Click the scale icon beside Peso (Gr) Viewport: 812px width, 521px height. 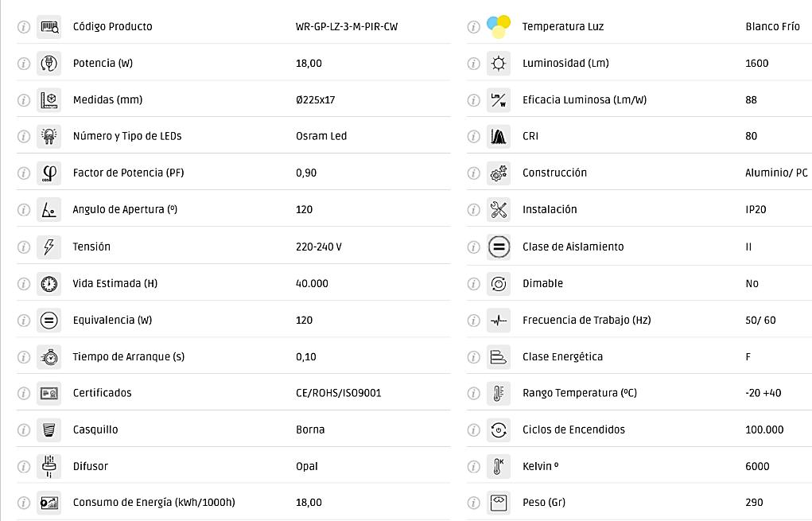tap(499, 502)
